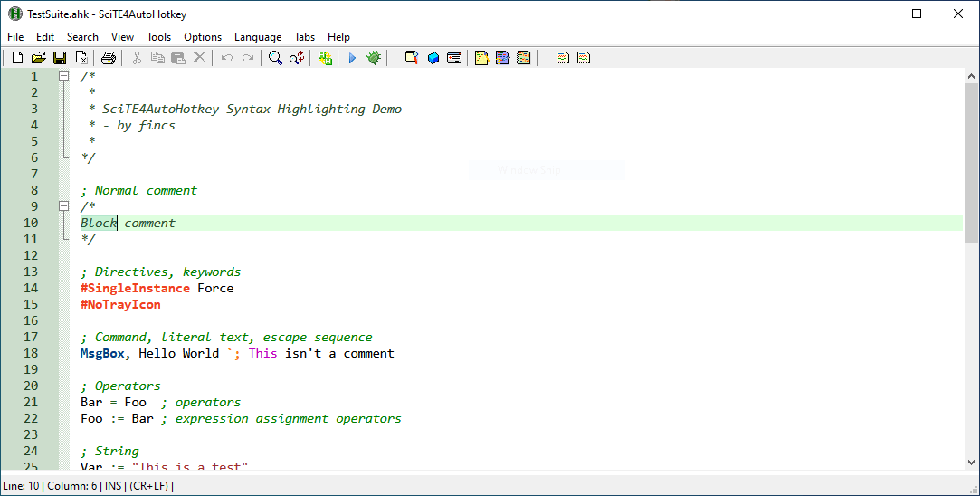
Task: Click the MsgBox command on line 18
Action: click(102, 353)
